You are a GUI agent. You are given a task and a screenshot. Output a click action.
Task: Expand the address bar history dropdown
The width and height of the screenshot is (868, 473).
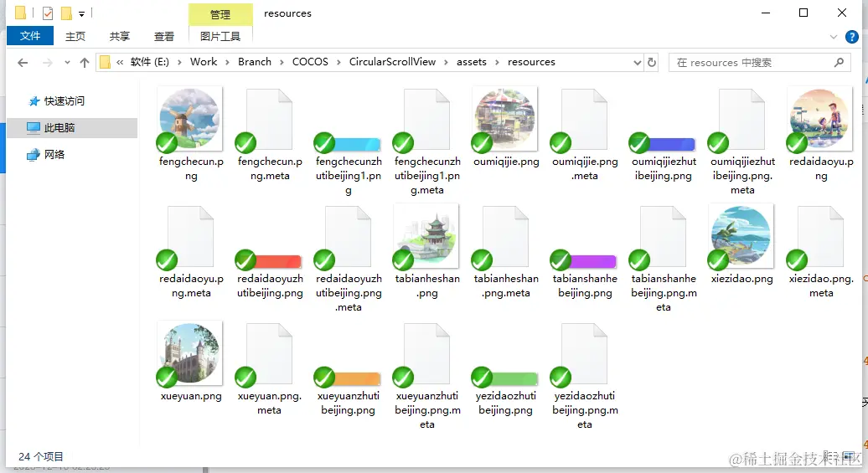[637, 63]
